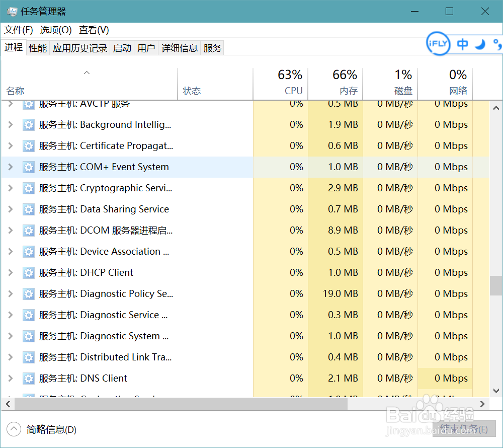
Task: Click the moon icon on iFLY bar
Action: [x=480, y=44]
